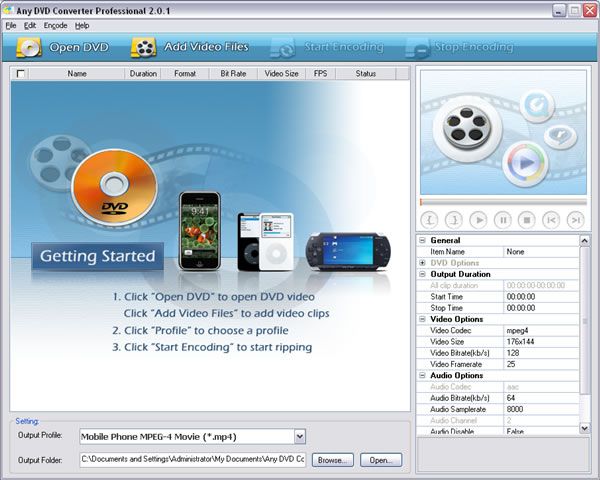This screenshot has width=600, height=480.
Task: Open the Help menu
Action: [82, 26]
